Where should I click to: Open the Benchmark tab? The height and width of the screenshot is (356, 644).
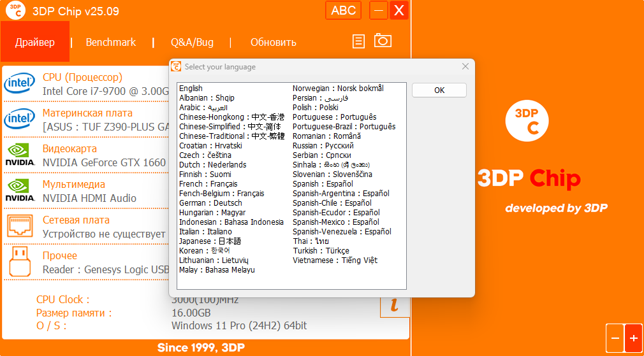[x=111, y=42]
